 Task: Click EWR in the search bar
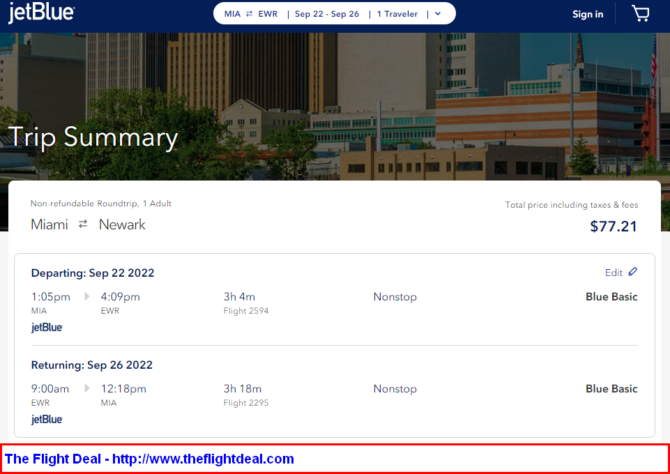(268, 14)
